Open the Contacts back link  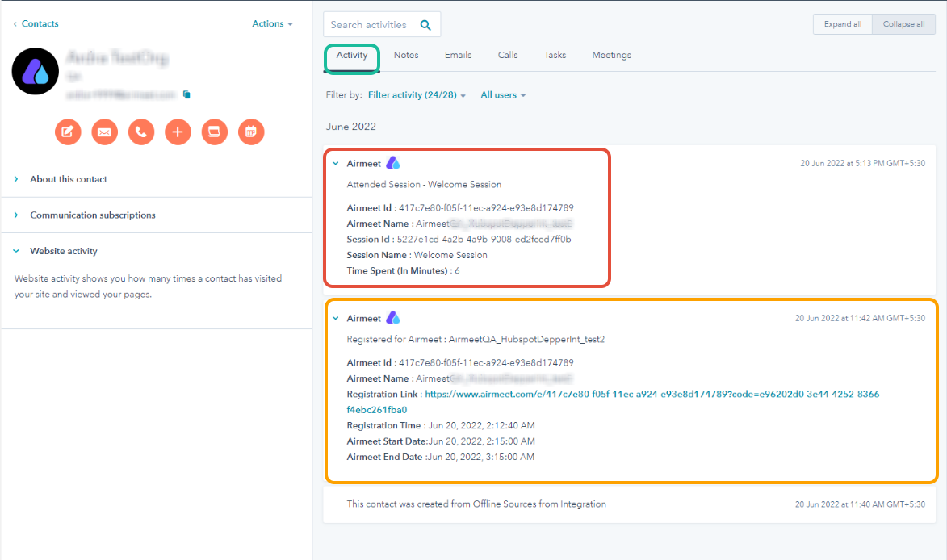pyautogui.click(x=40, y=23)
